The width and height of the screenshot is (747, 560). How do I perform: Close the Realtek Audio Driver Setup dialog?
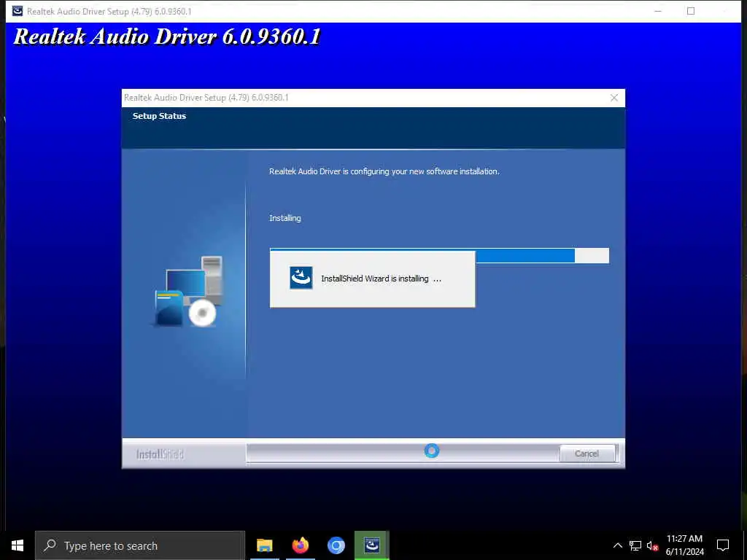point(614,98)
